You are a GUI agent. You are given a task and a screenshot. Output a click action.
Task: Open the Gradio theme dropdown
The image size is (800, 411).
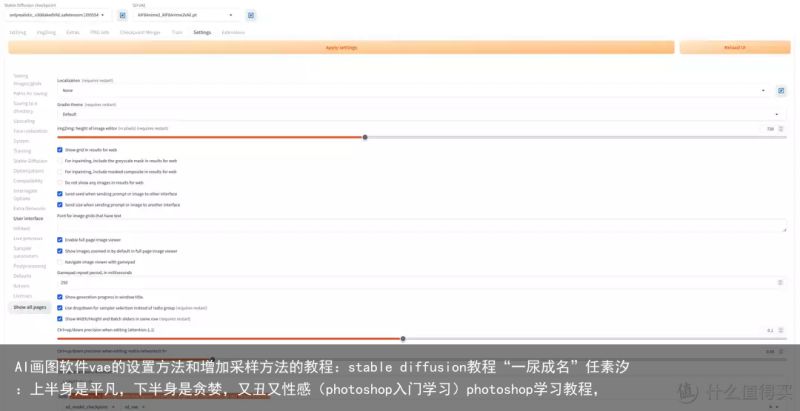click(421, 114)
